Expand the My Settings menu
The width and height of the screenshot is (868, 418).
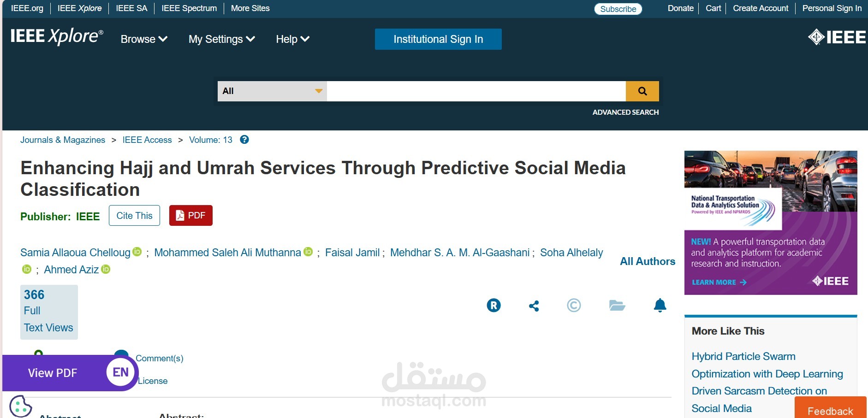pos(222,39)
